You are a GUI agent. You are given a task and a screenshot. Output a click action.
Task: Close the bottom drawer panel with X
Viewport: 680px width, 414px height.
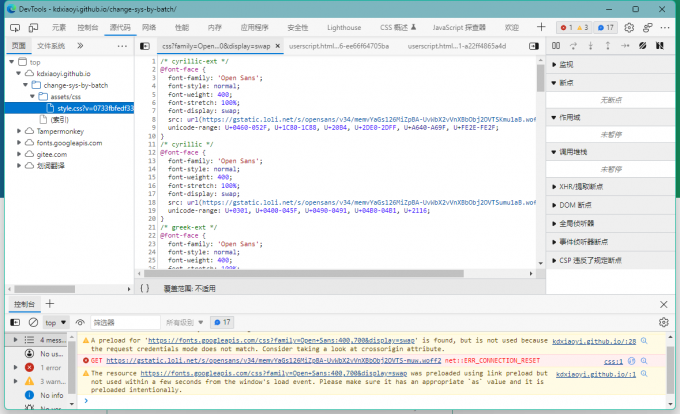664,304
